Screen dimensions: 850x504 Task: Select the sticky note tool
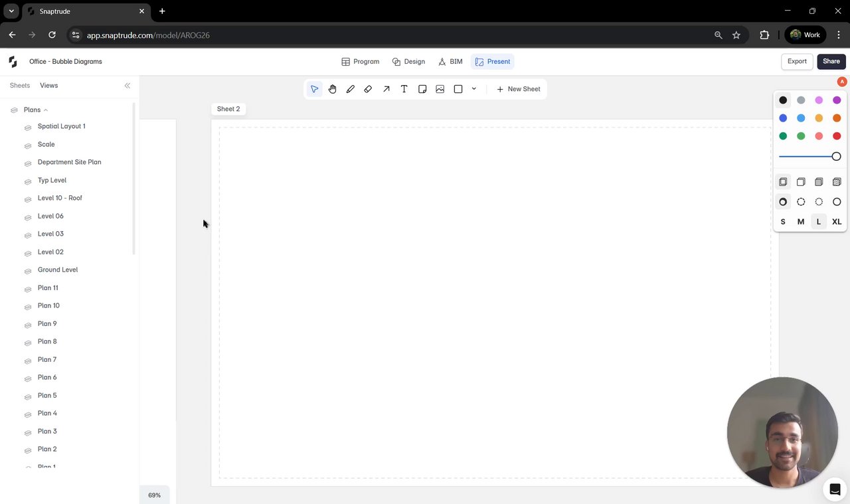(x=422, y=89)
